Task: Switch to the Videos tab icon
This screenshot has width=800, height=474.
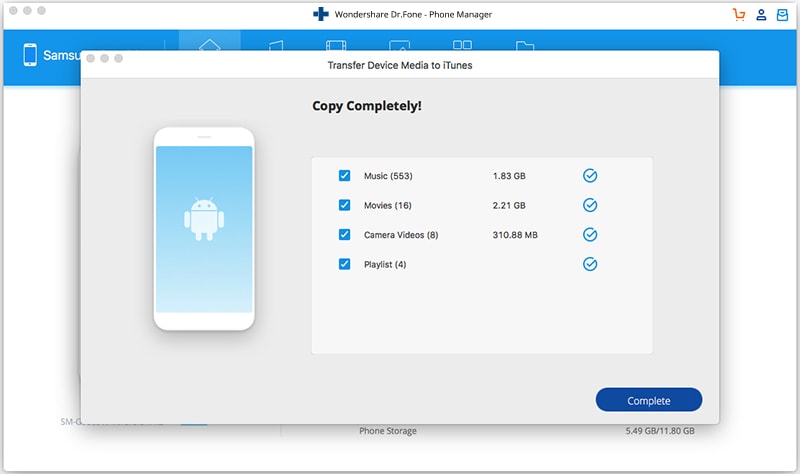Action: 336,45
